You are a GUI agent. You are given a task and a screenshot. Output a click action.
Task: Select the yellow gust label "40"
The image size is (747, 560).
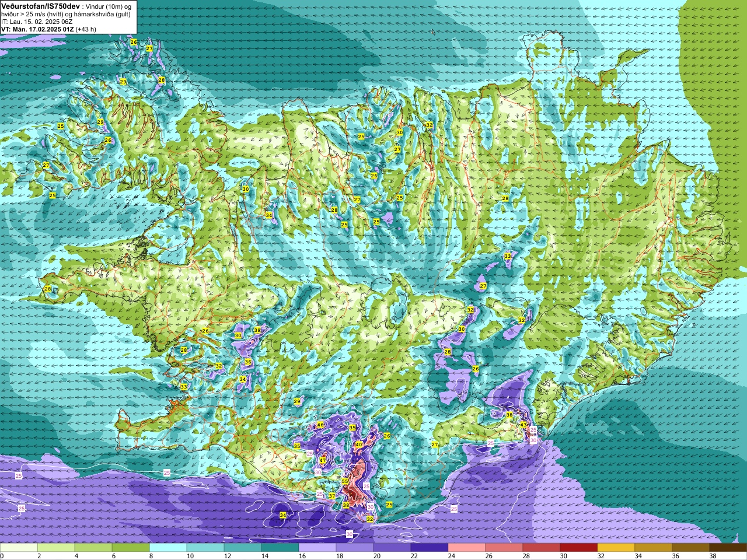(359, 444)
